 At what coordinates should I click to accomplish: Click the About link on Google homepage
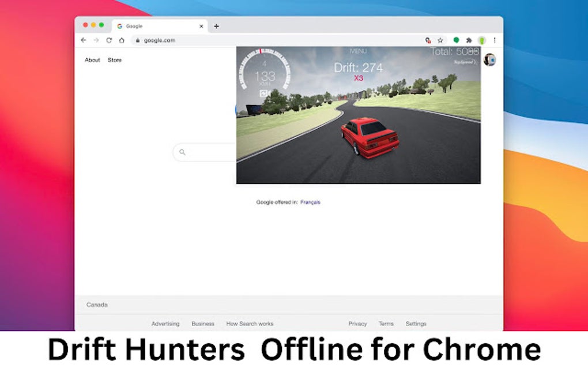click(92, 59)
